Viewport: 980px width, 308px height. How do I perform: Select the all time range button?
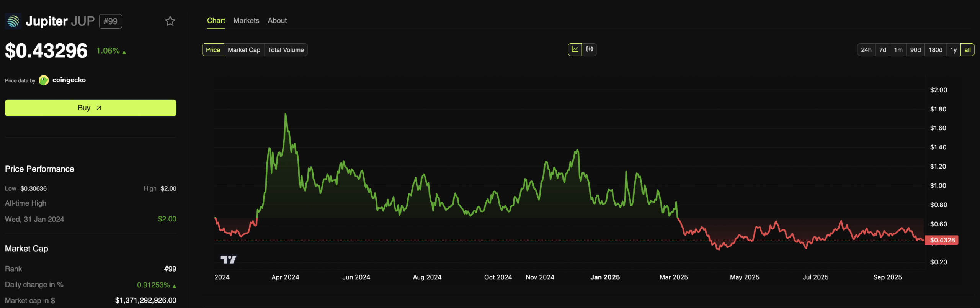(967, 50)
